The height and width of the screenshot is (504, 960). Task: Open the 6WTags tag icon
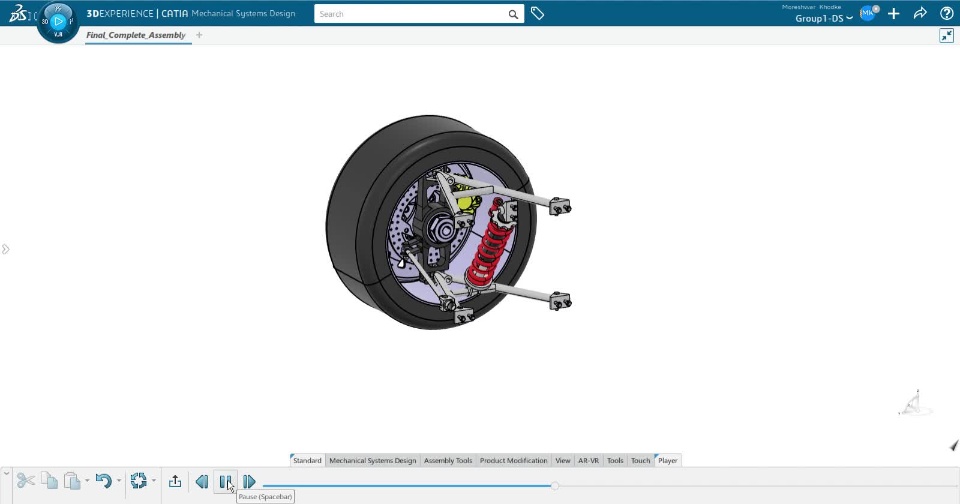point(537,13)
